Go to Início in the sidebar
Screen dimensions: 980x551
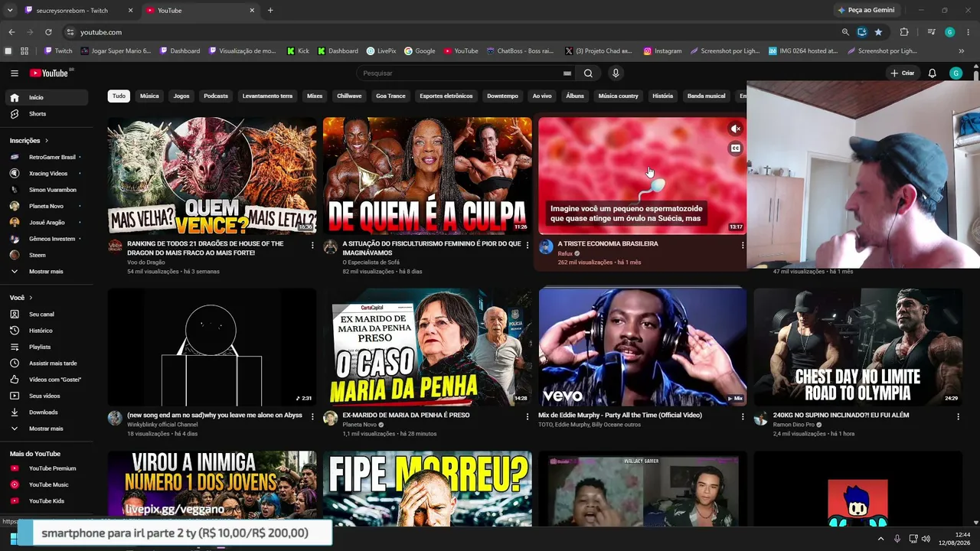pyautogui.click(x=47, y=97)
